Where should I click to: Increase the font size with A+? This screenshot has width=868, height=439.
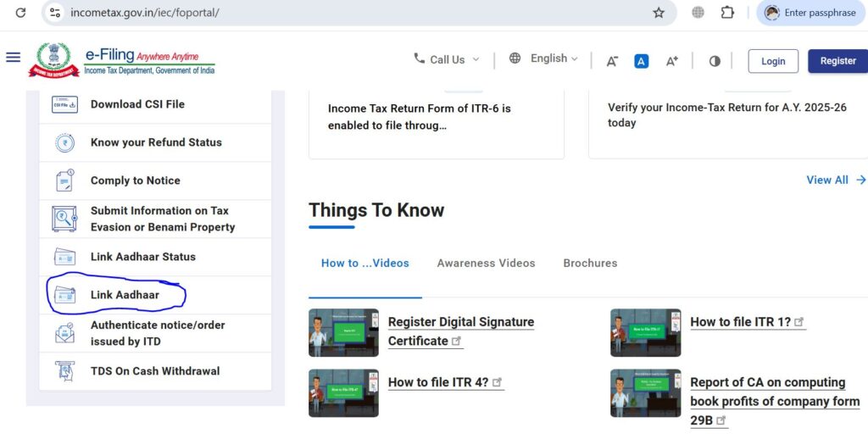pos(671,61)
